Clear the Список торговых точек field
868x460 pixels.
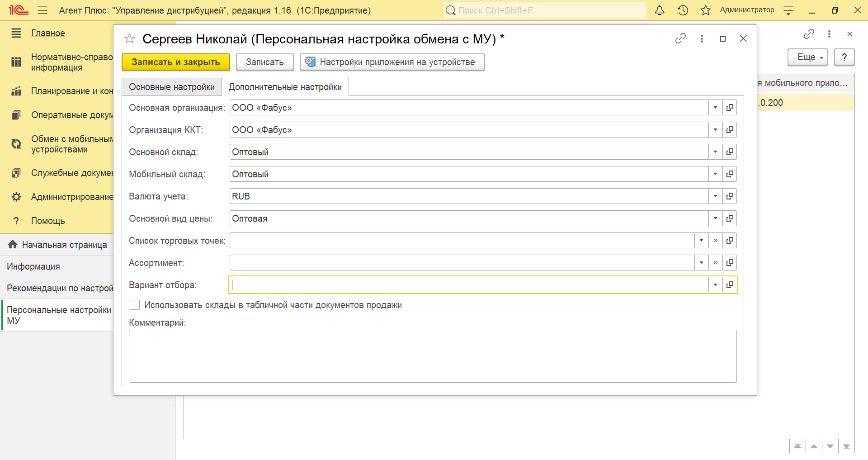coord(715,241)
